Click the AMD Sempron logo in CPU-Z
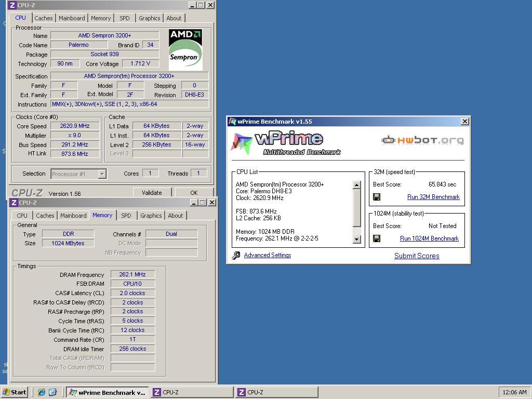Screen dimensions: 532x399 [x=185, y=49]
